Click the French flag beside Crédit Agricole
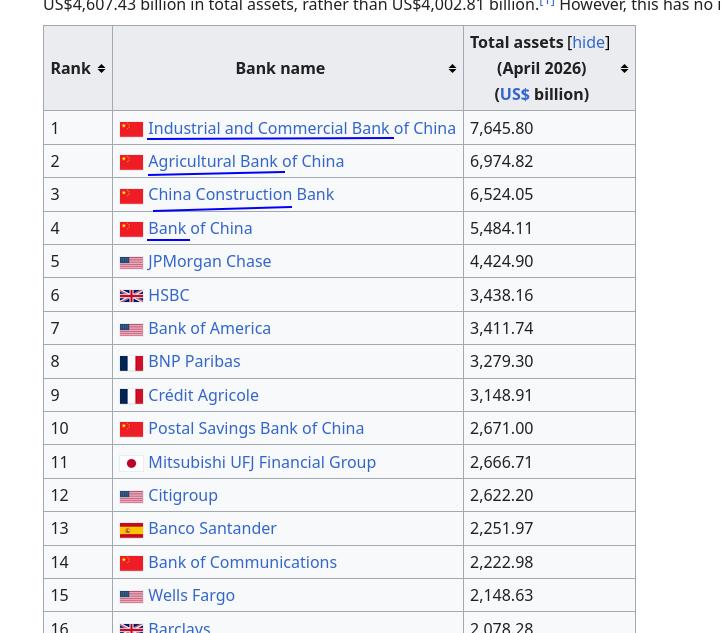 (131, 396)
